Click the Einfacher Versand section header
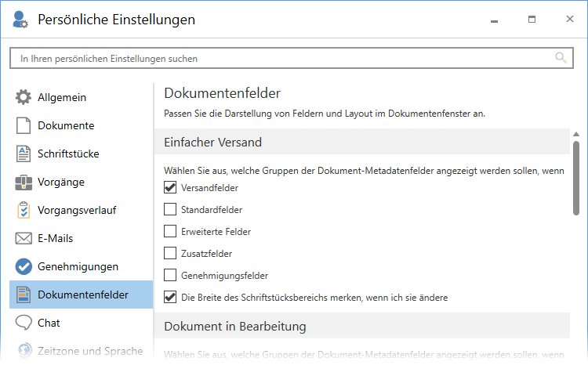Screen dimensions: 588x365 click(362, 142)
